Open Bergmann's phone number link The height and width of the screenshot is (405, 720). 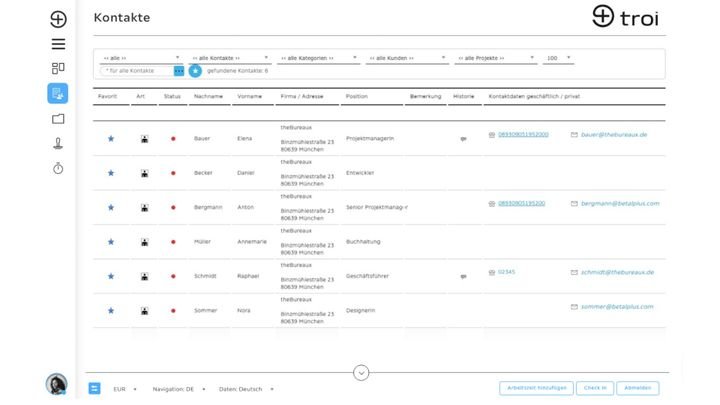pos(522,203)
